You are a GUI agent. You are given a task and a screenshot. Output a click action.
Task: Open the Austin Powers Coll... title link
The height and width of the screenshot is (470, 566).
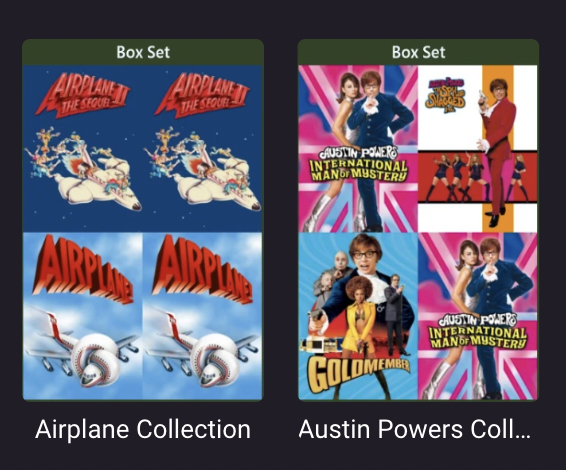point(415,429)
